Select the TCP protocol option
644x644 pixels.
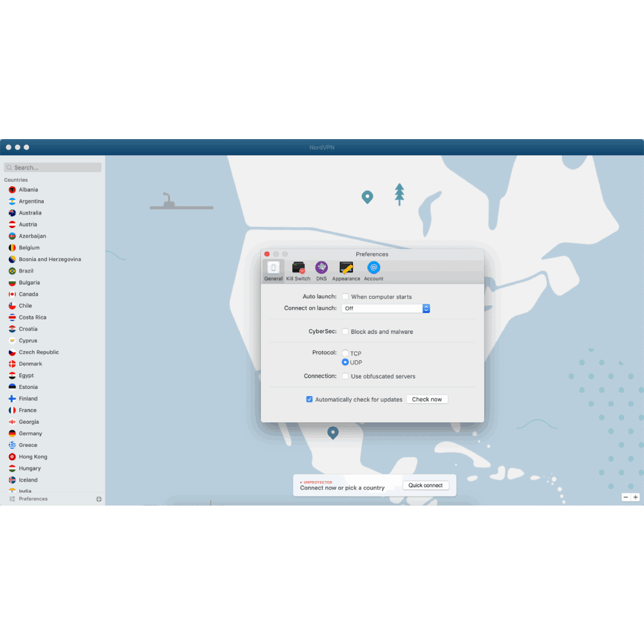point(345,353)
